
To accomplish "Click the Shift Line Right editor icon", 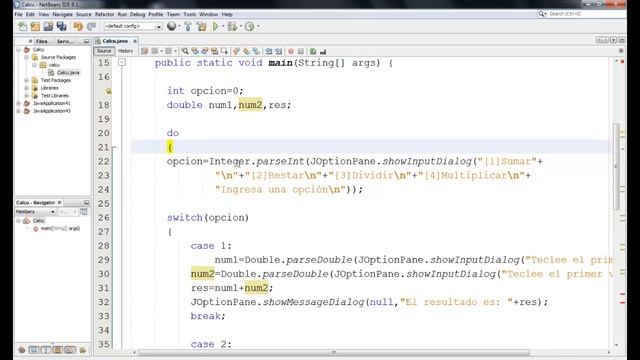I will pyautogui.click(x=278, y=51).
